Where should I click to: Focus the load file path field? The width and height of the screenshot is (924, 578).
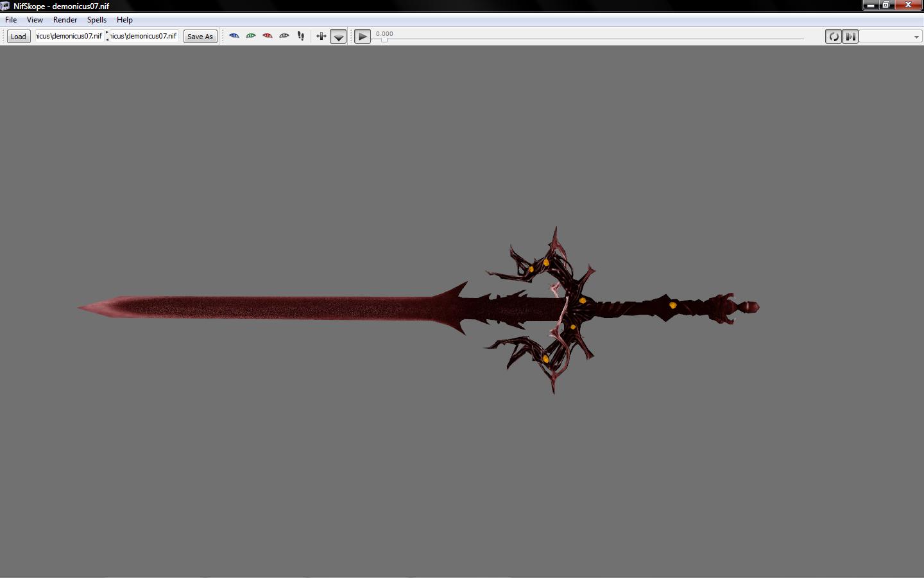pyautogui.click(x=69, y=36)
